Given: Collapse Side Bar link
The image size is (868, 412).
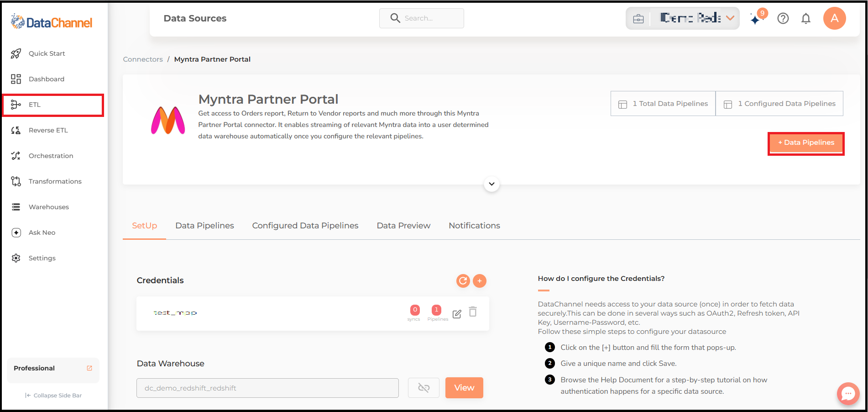Looking at the screenshot, I should [53, 396].
